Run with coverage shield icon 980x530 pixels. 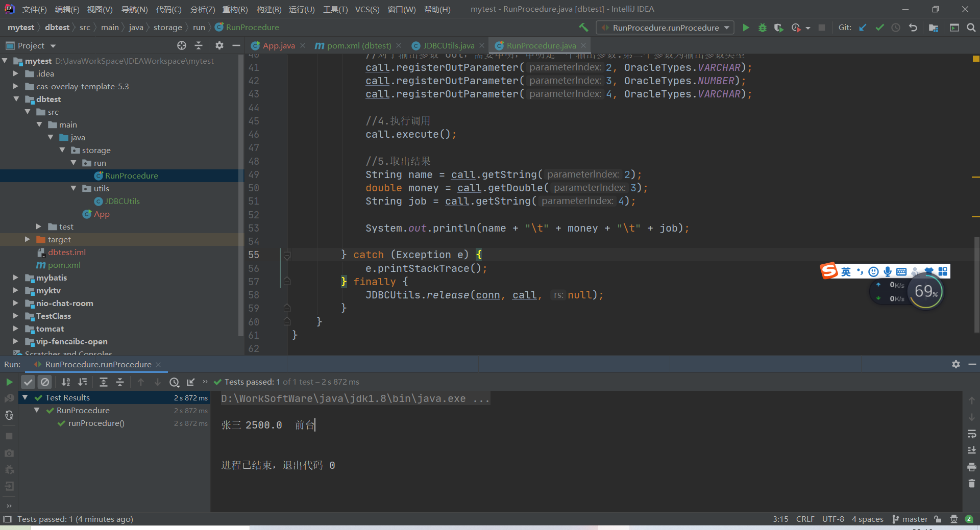(x=778, y=28)
